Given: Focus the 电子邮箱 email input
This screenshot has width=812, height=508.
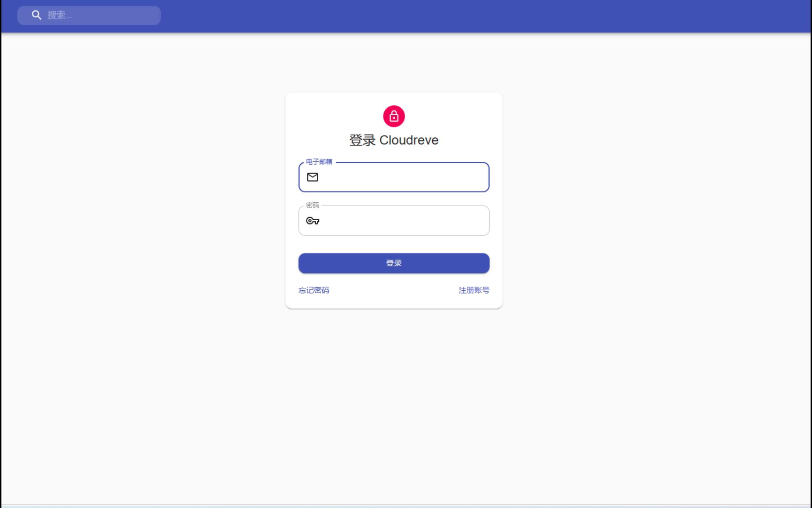Looking at the screenshot, I should click(394, 177).
